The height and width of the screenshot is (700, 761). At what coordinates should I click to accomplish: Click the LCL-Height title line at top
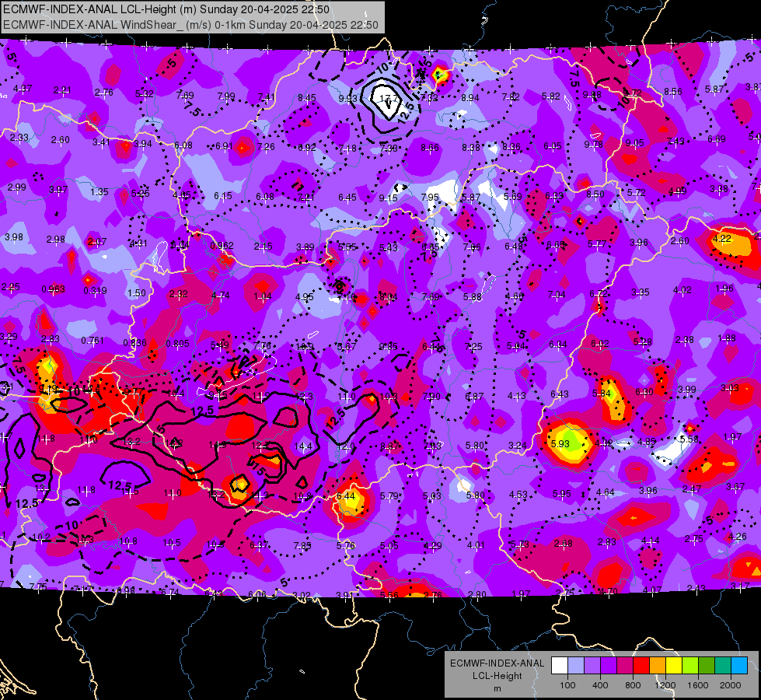point(166,9)
